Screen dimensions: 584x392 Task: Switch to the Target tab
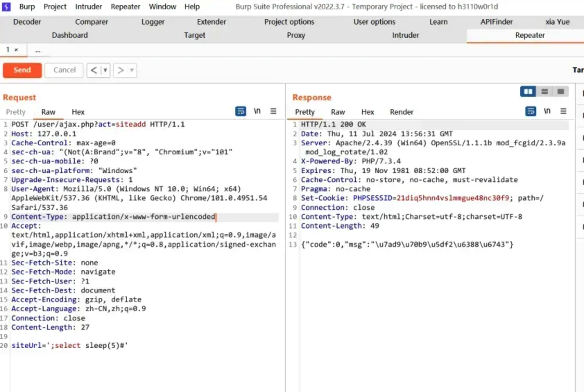click(195, 35)
